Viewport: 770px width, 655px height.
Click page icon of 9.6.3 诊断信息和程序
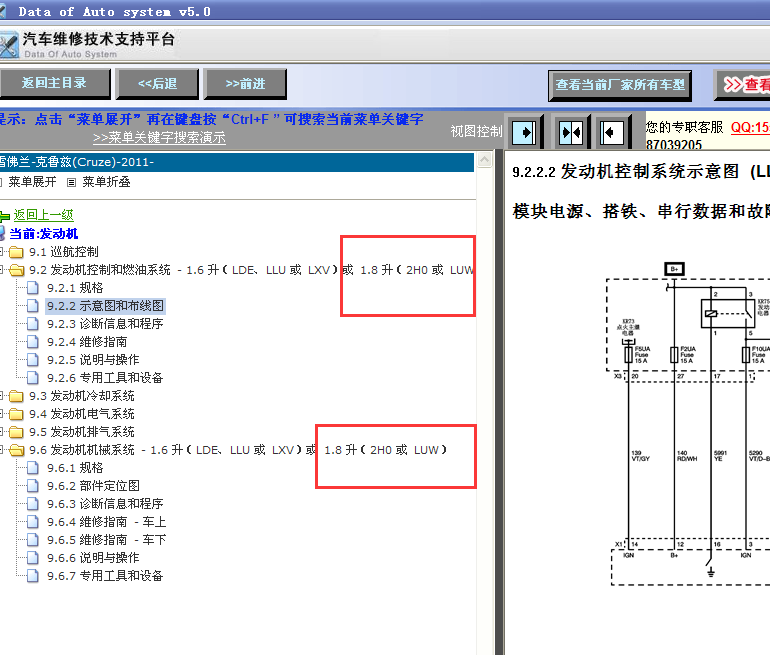click(x=33, y=504)
